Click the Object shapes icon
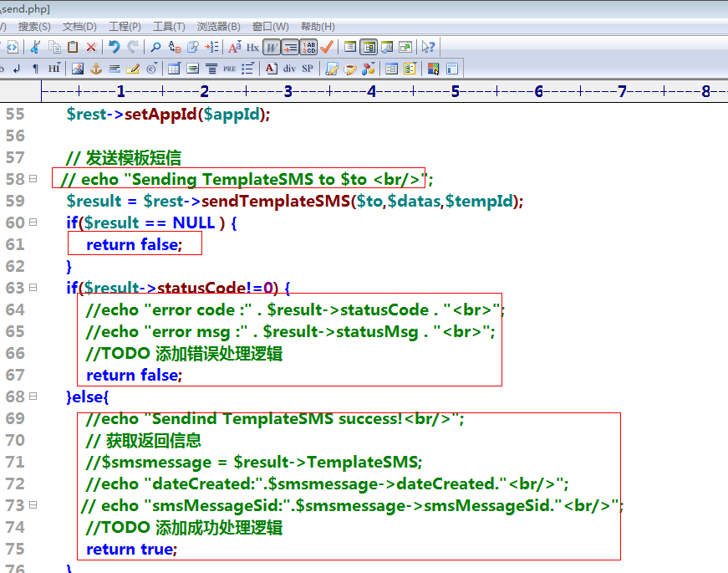Image resolution: width=728 pixels, height=573 pixels. [x=369, y=69]
